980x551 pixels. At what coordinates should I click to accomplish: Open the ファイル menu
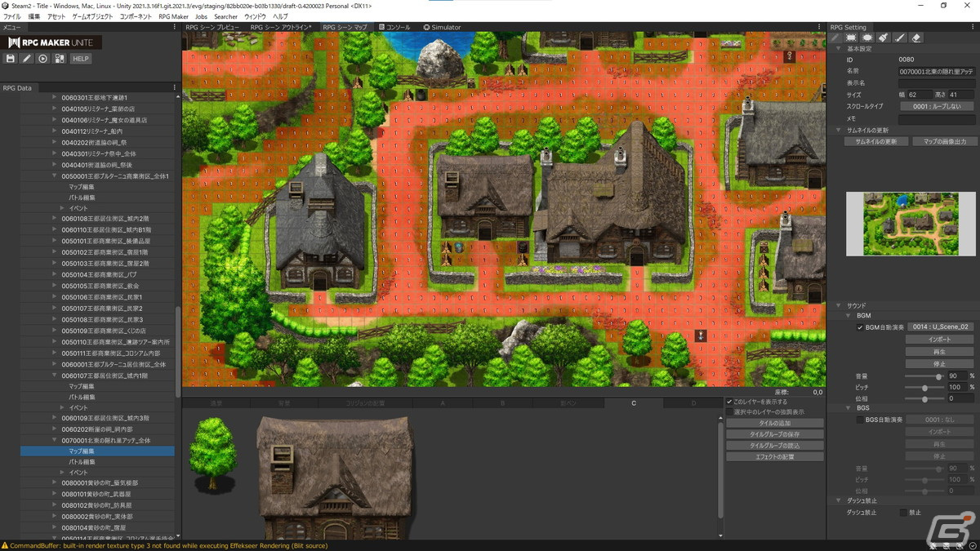pyautogui.click(x=12, y=16)
